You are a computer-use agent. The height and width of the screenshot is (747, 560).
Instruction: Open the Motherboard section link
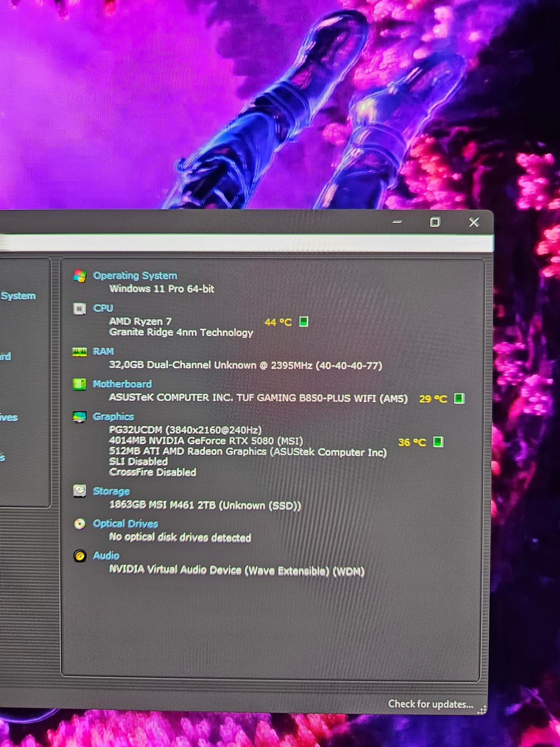pos(122,384)
